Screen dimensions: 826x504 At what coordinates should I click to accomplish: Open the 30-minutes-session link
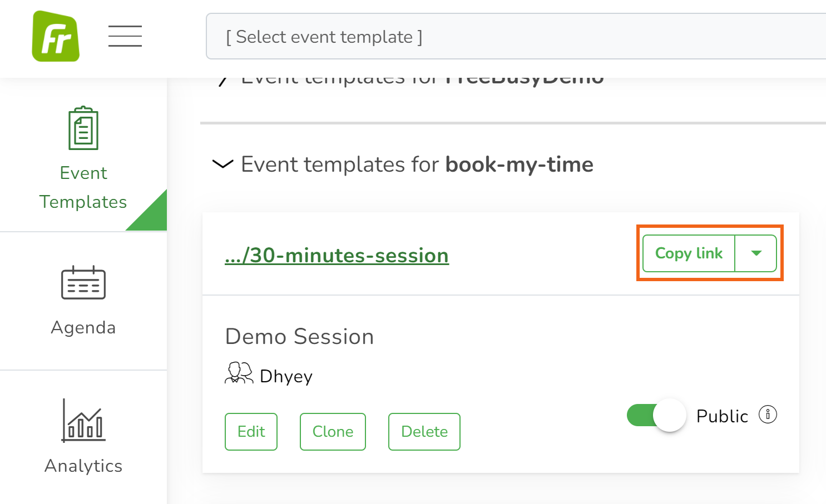[337, 256]
